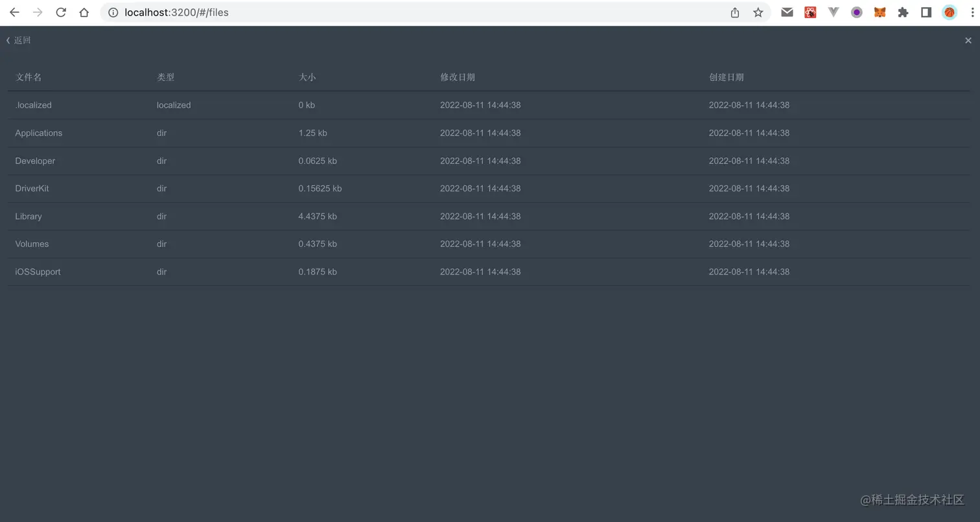Close the file list panel
980x522 pixels.
(x=968, y=40)
